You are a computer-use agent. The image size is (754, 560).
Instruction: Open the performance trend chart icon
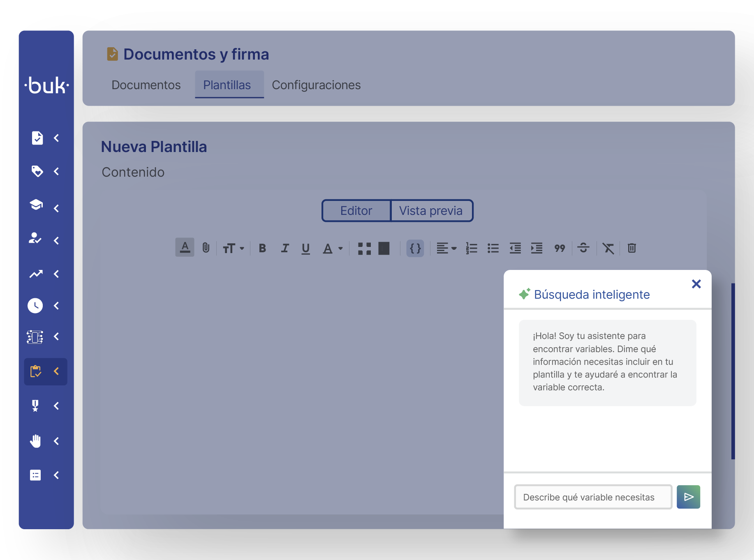pos(36,274)
